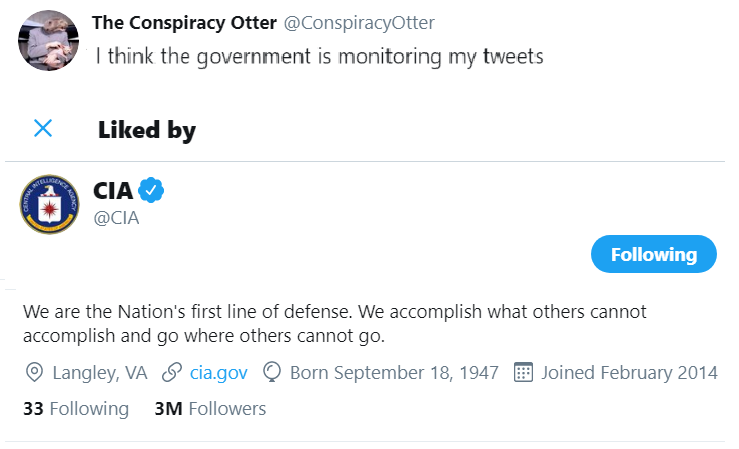Click the Joined February 2014 text
Image resolution: width=739 pixels, height=449 pixels.
[629, 373]
